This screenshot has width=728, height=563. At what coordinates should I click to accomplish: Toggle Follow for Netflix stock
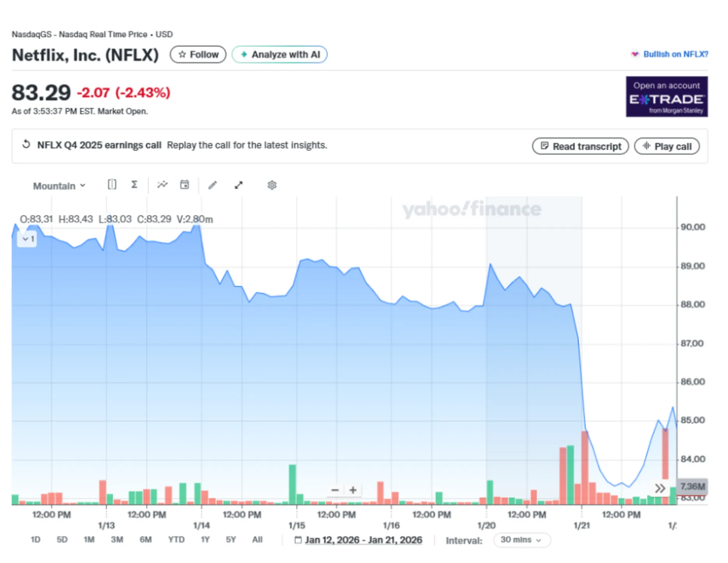click(198, 54)
